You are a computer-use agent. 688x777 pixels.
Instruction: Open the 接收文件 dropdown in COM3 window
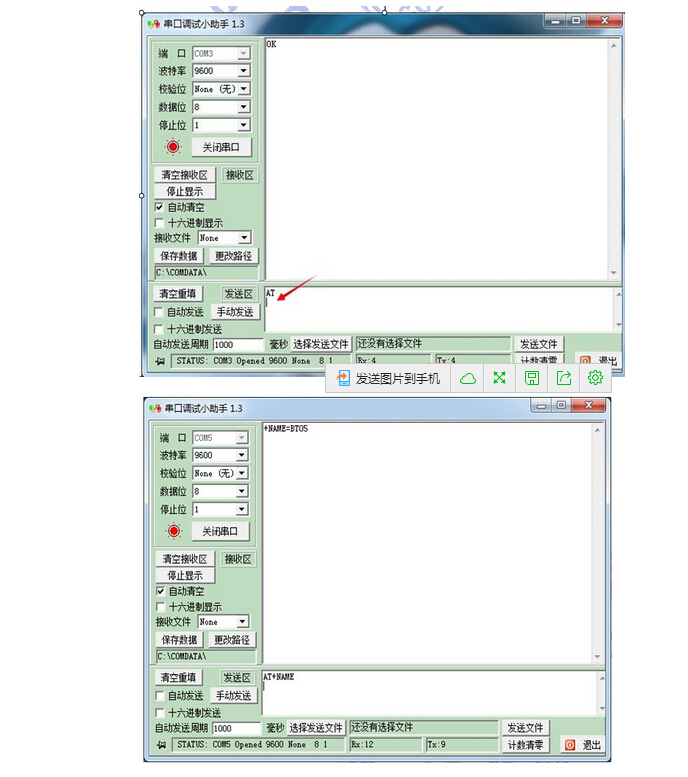(x=244, y=239)
